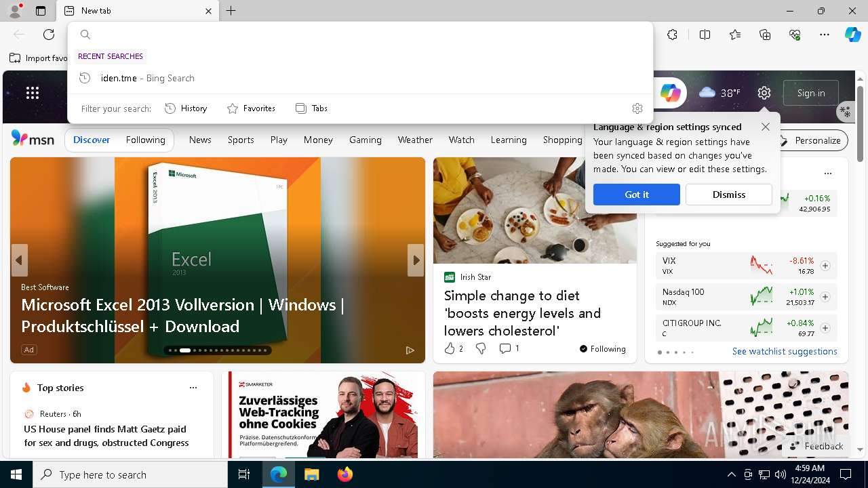Open Browser essentials heart icon

click(x=795, y=35)
